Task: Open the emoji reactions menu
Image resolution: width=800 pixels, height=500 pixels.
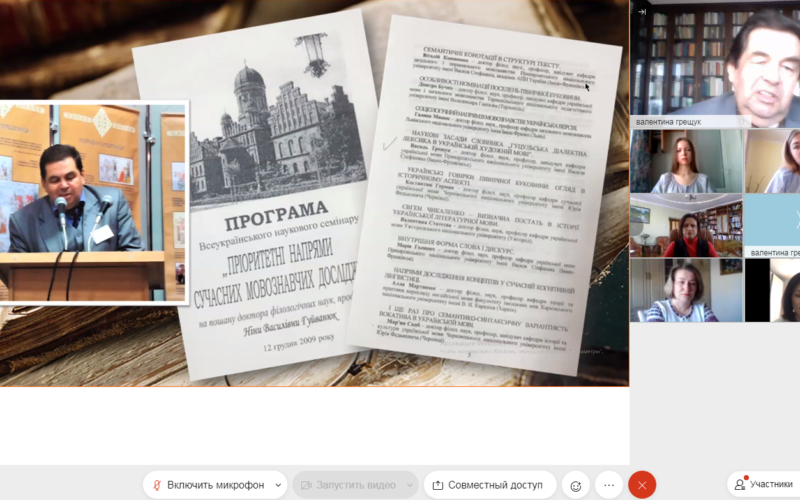Action: coord(575,485)
